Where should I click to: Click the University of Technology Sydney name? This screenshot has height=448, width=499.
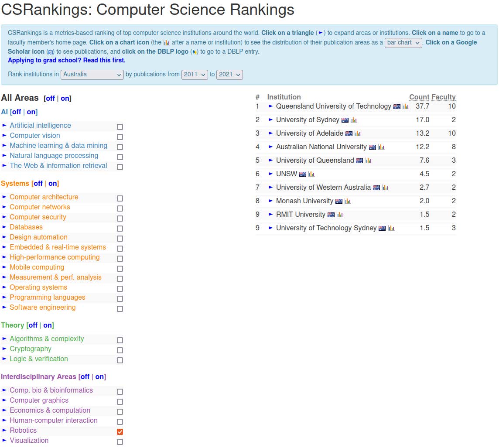pyautogui.click(x=326, y=228)
